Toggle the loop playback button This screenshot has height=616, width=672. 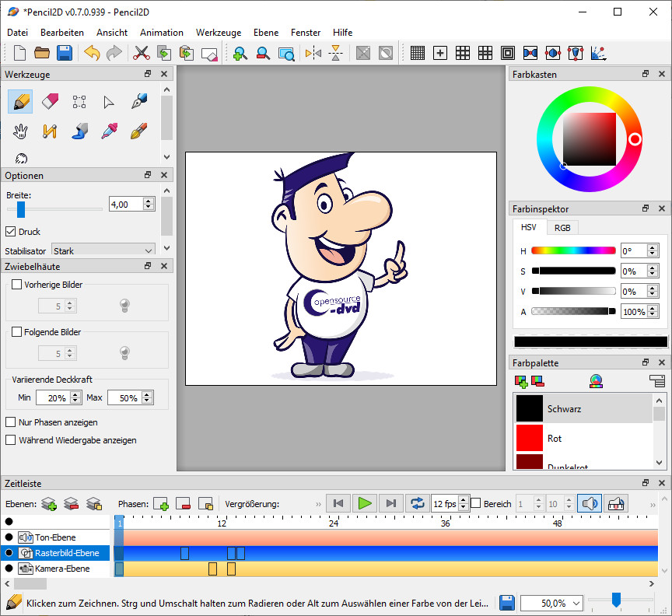417,503
